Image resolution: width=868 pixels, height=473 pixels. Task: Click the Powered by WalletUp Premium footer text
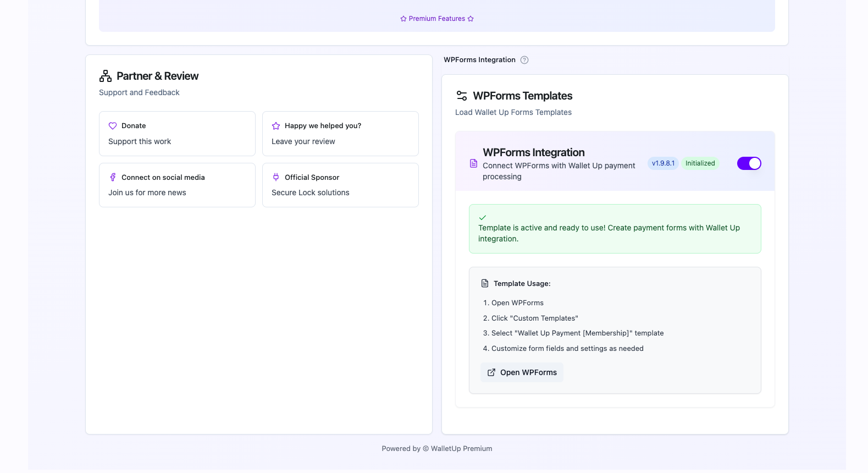click(x=437, y=449)
